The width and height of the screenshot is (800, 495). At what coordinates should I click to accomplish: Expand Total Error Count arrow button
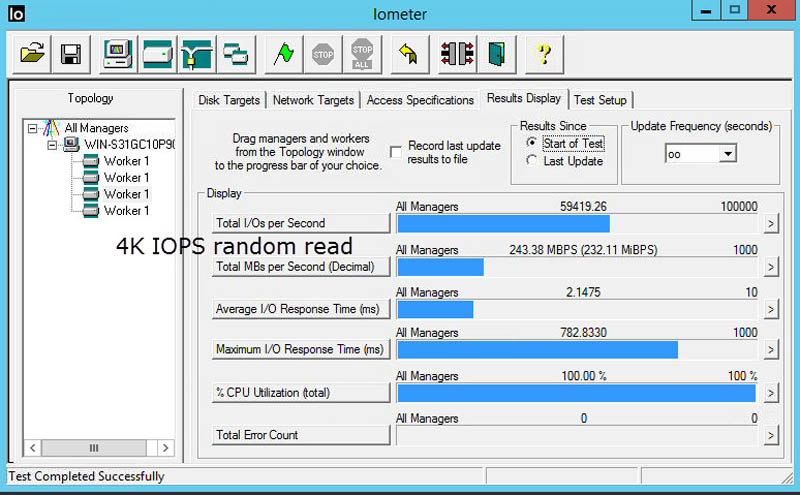tap(770, 435)
